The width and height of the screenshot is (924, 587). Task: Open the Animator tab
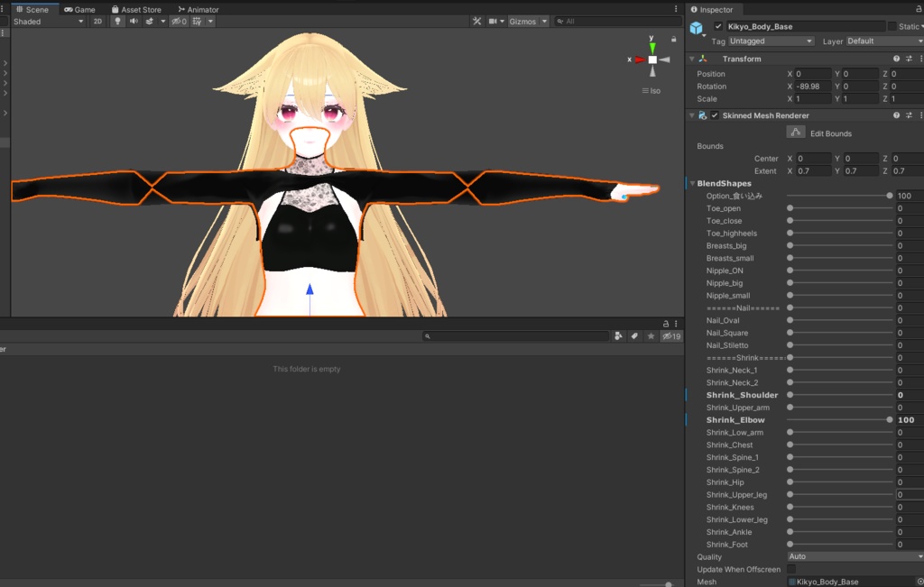(x=198, y=8)
